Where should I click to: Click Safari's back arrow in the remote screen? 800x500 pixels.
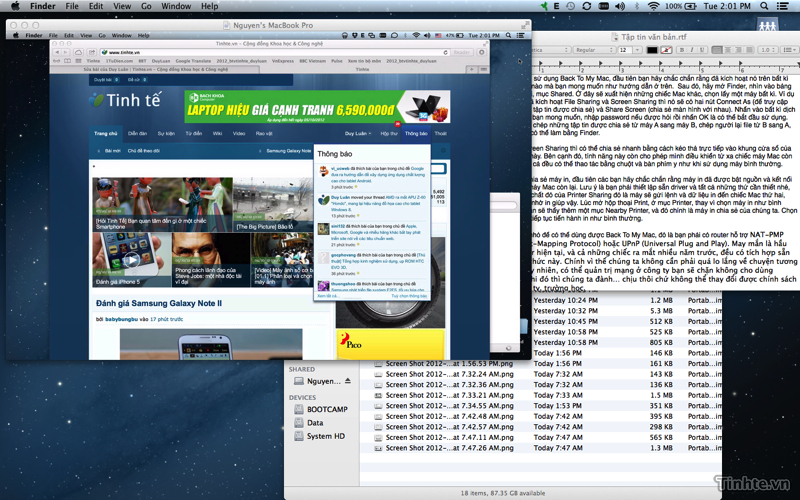click(x=57, y=52)
